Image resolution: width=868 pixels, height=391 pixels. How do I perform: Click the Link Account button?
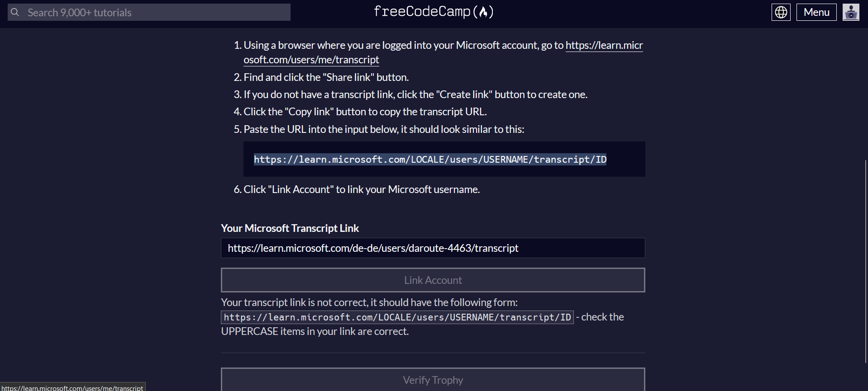tap(433, 280)
